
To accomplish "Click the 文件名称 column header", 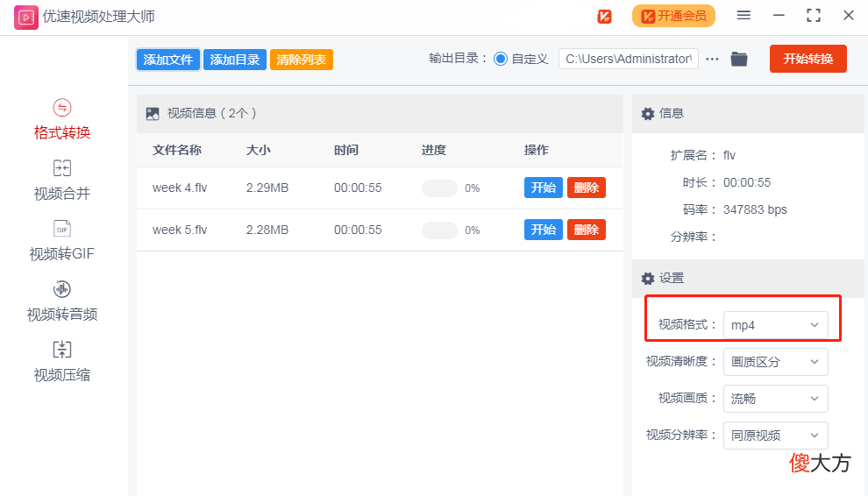I will [177, 150].
